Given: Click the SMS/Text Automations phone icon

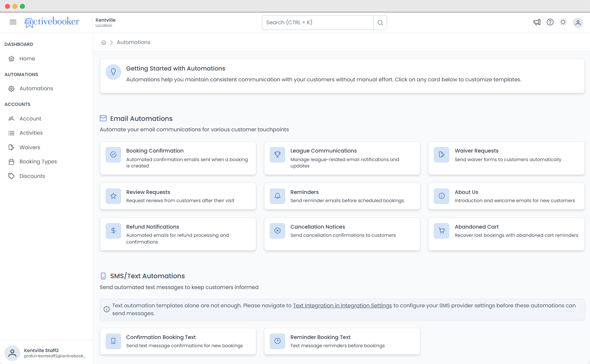Looking at the screenshot, I should [103, 276].
